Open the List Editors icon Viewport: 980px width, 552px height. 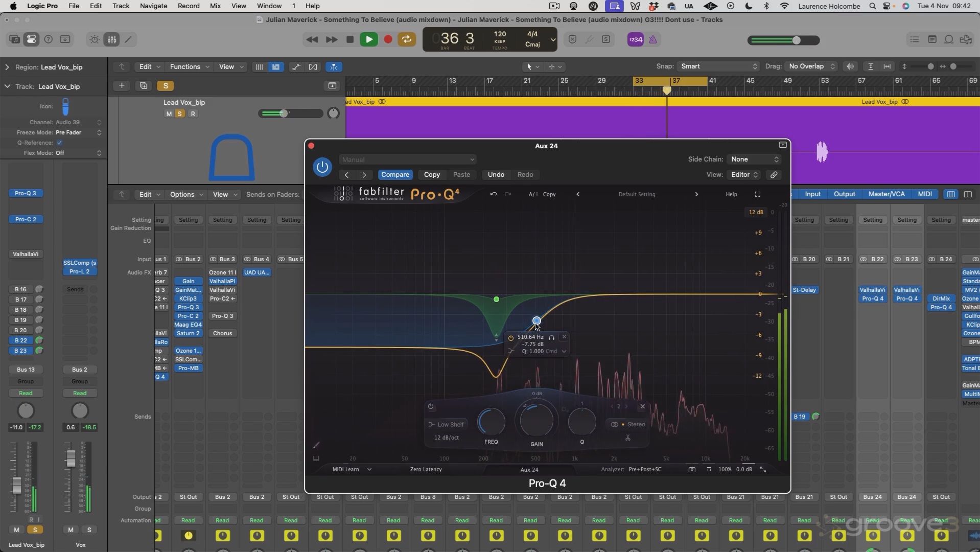[x=915, y=39]
